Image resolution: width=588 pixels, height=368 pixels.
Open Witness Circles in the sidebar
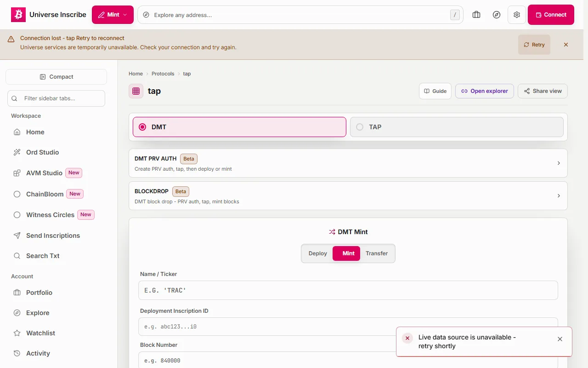[x=56, y=215]
